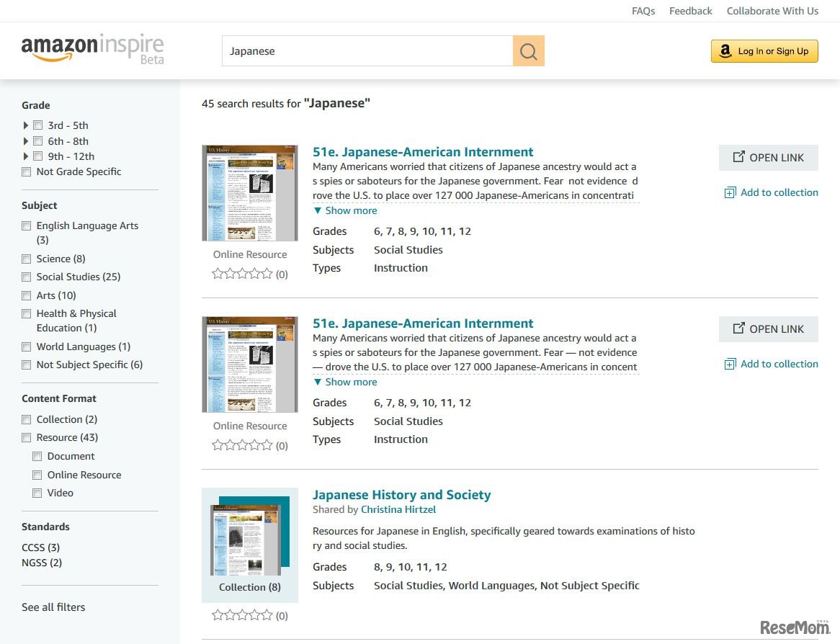Viewport: 840px width, 644px height.
Task: Open the Collaborate With Us page
Action: [772, 11]
